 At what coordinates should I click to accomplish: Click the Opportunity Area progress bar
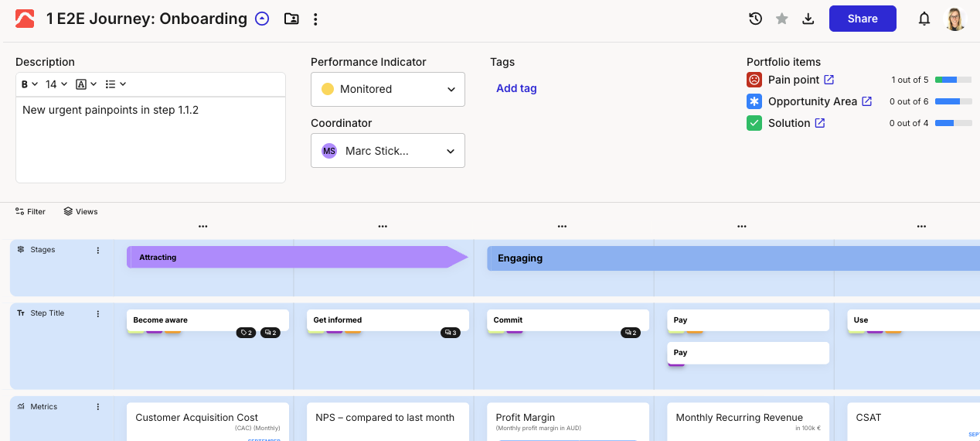[954, 101]
